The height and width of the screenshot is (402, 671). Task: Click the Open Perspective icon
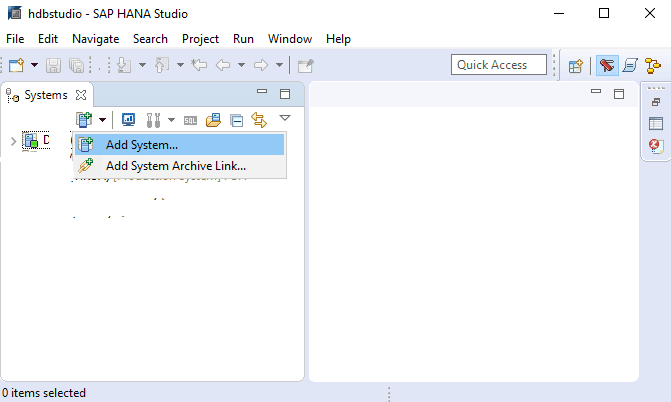tap(576, 66)
